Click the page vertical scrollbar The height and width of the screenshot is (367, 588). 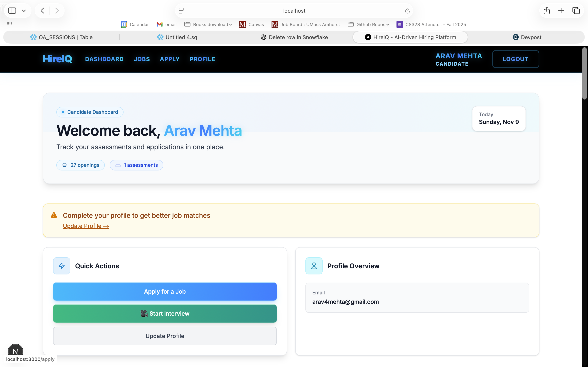(585, 73)
